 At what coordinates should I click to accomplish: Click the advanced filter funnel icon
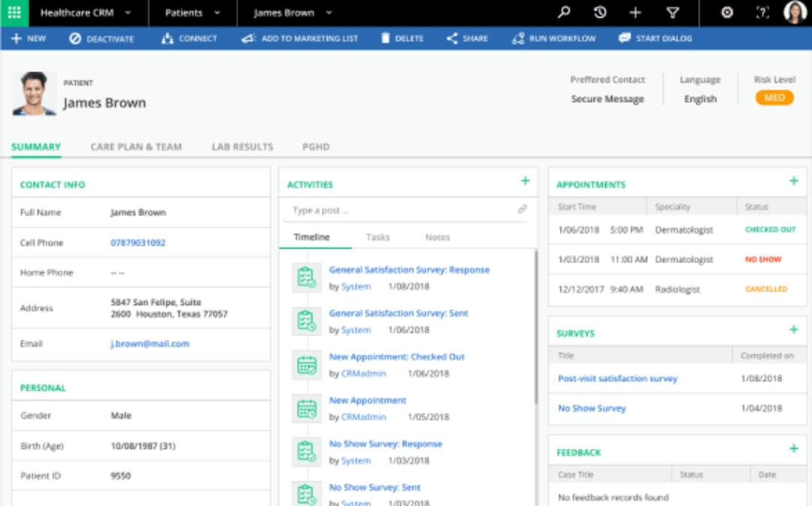[673, 13]
